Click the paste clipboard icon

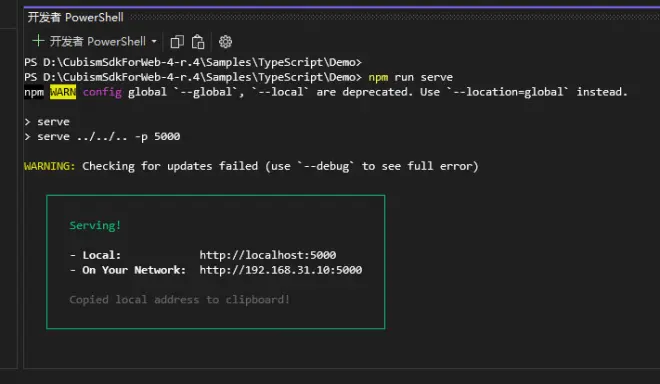coord(198,42)
